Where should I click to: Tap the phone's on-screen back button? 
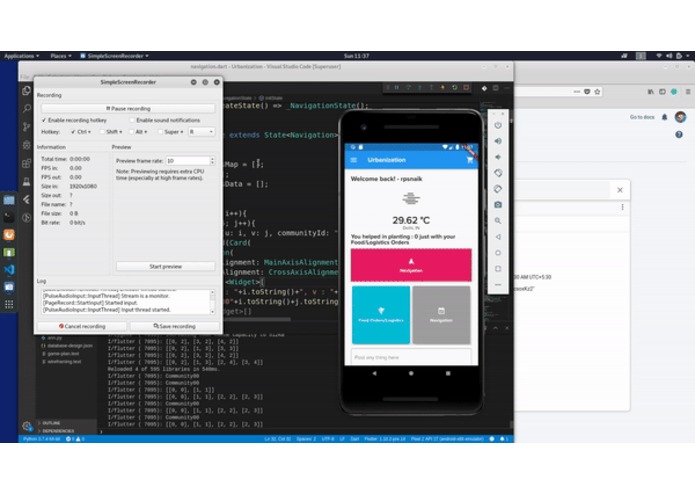[x=375, y=373]
